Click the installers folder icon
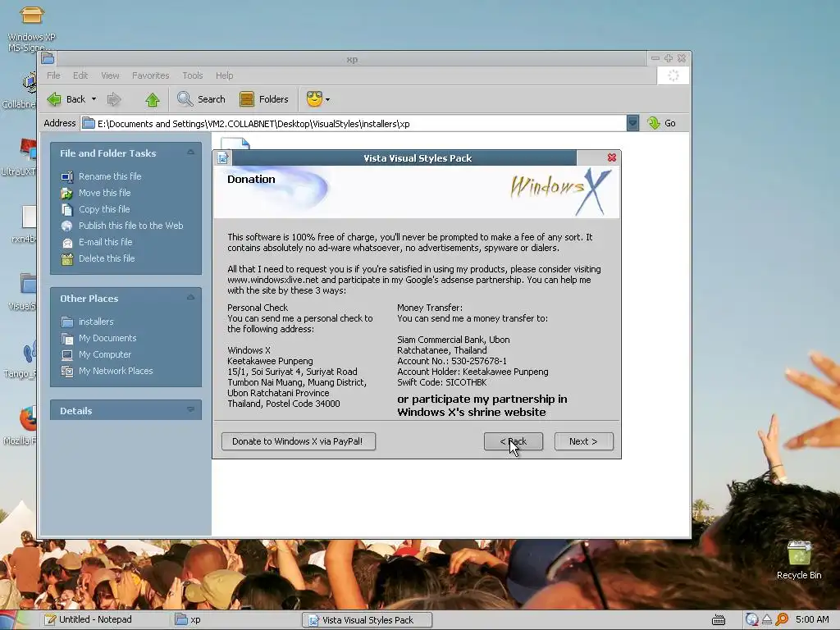840x630 pixels. [67, 322]
